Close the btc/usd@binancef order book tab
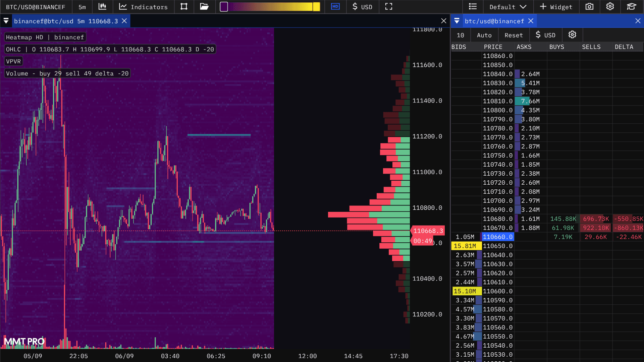The width and height of the screenshot is (644, 362). point(531,21)
